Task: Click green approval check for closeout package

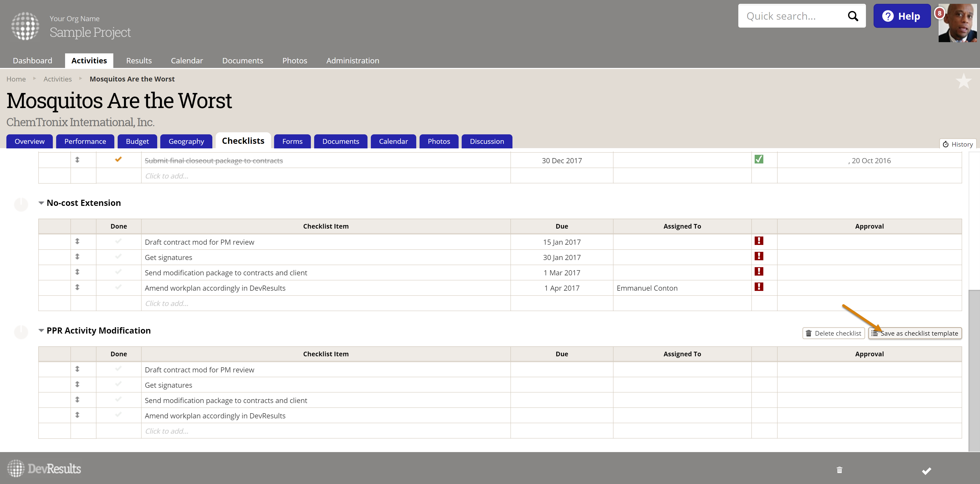Action: pos(758,159)
